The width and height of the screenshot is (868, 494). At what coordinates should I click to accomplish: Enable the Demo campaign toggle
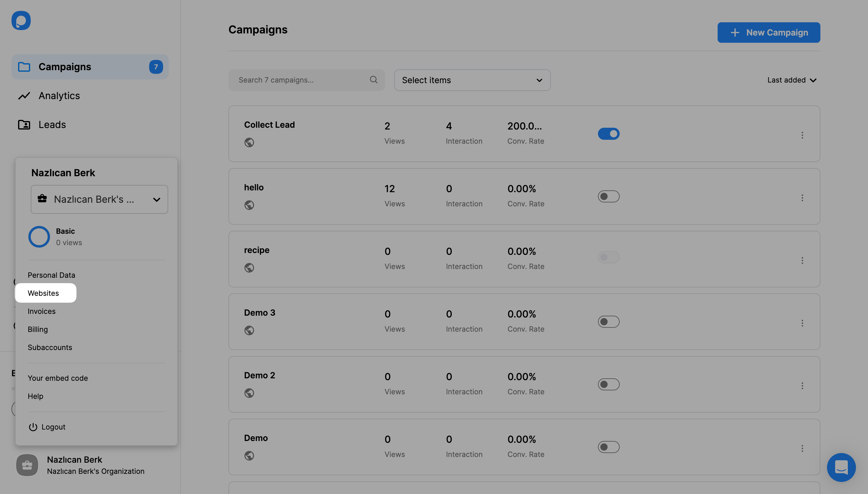click(x=608, y=447)
